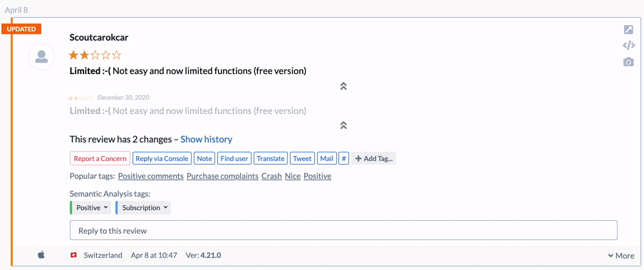Viewport: 644px width, 270px height.
Task: Collapse the lower double chevron arrows
Action: coord(344,125)
